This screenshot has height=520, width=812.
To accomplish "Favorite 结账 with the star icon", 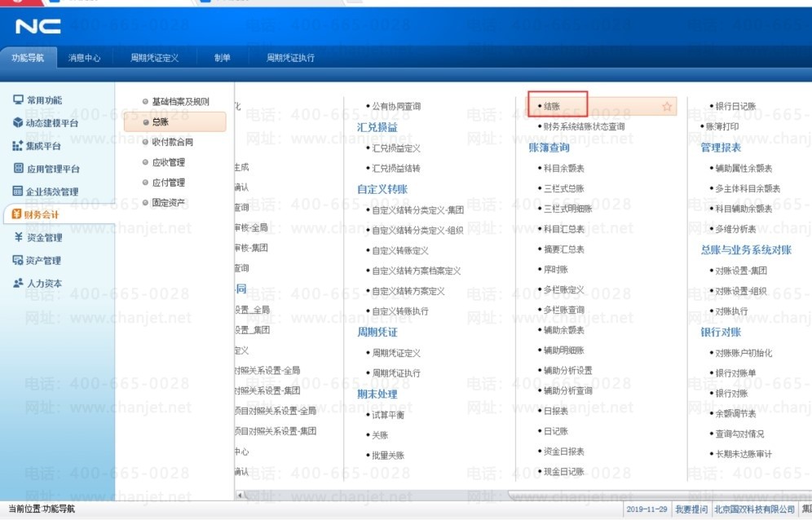I will coord(667,106).
